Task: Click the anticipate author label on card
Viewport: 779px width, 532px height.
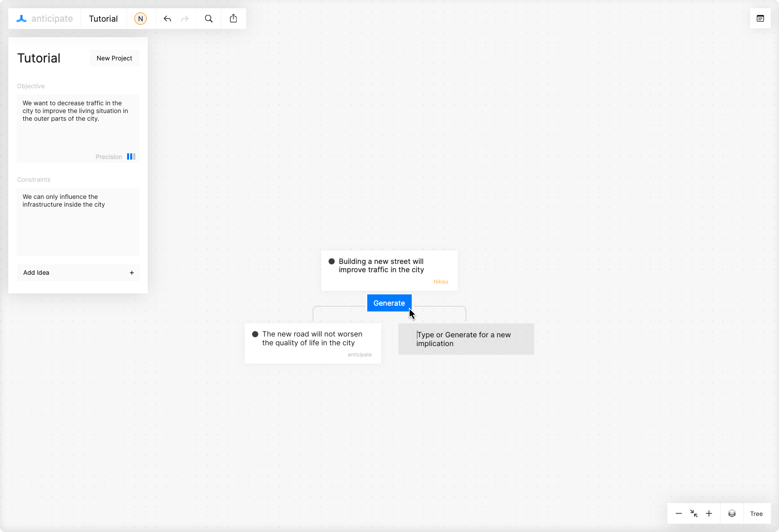Action: tap(360, 355)
